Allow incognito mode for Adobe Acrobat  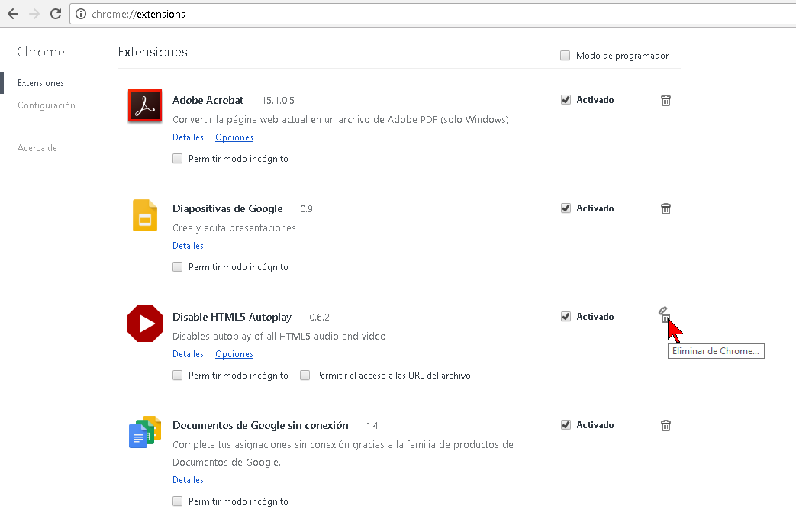point(177,159)
